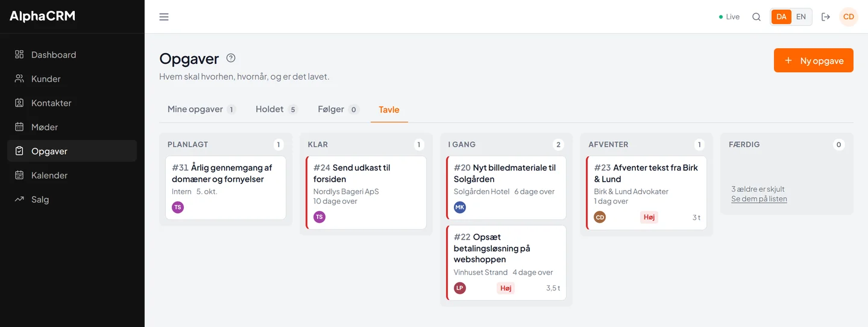Click 'Vinhuset Strand' on task #22
The image size is (868, 327).
(480, 273)
